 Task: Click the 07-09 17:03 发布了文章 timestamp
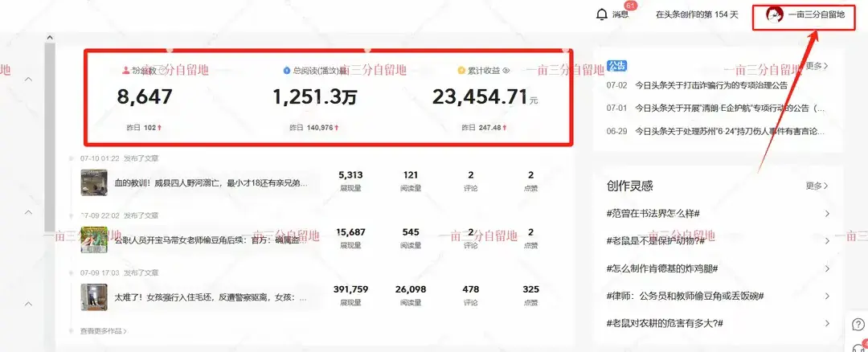pyautogui.click(x=119, y=273)
